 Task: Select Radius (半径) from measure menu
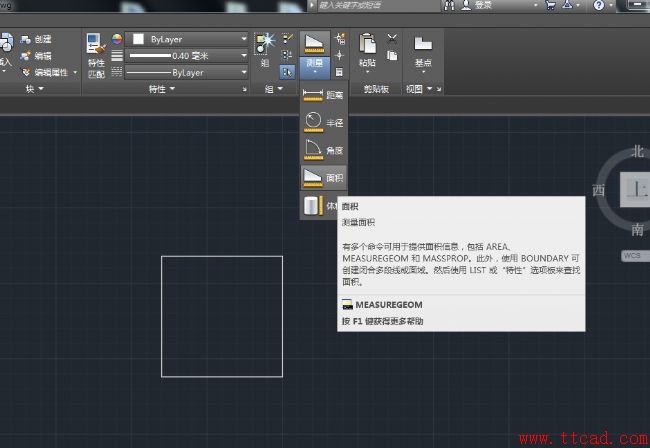point(324,122)
